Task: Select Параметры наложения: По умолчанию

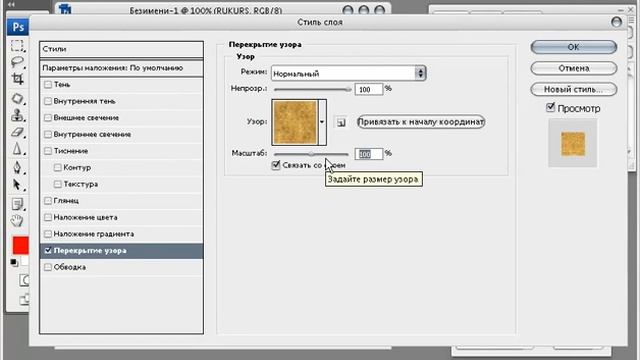Action: 121,68
